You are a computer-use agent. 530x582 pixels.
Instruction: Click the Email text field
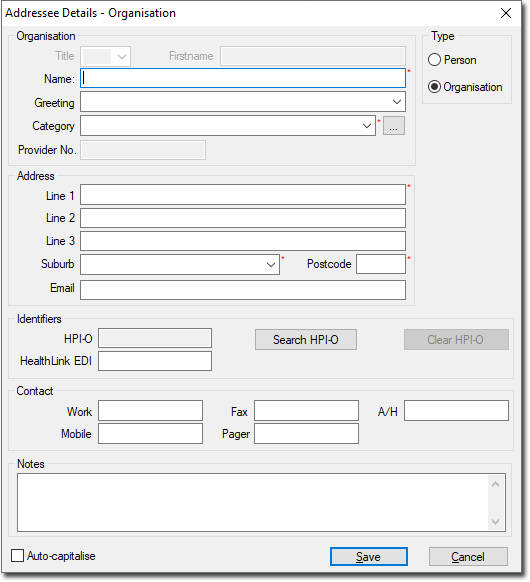tap(243, 290)
